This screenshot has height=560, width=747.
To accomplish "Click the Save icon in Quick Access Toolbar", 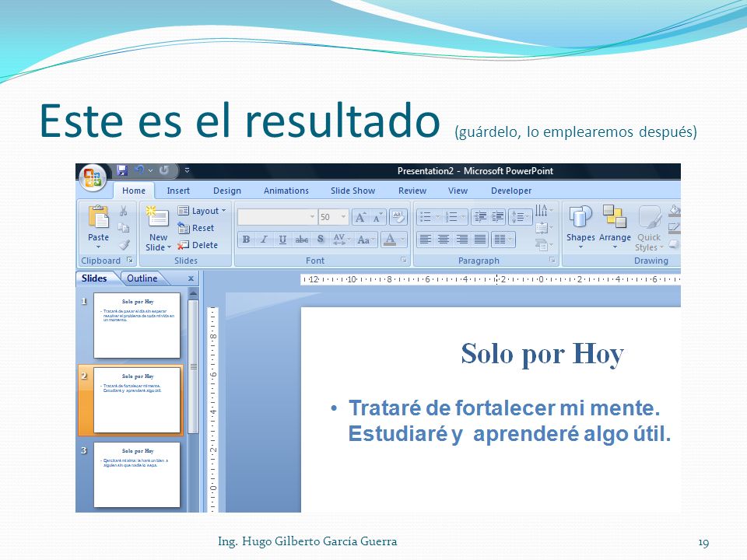I will tap(122, 170).
